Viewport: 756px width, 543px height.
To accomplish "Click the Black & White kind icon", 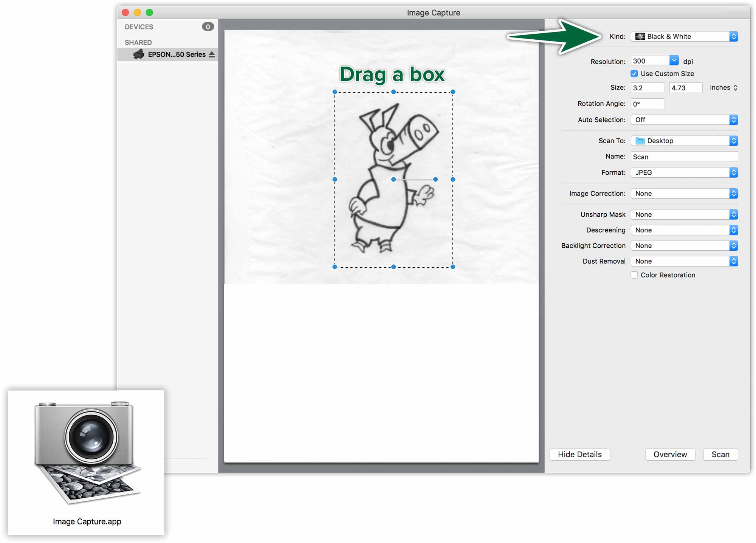I will pos(640,36).
